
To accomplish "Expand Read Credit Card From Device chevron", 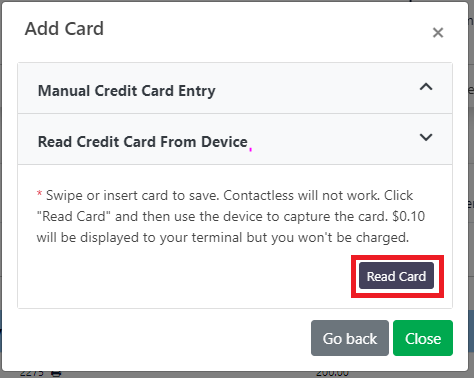I will click(x=426, y=137).
